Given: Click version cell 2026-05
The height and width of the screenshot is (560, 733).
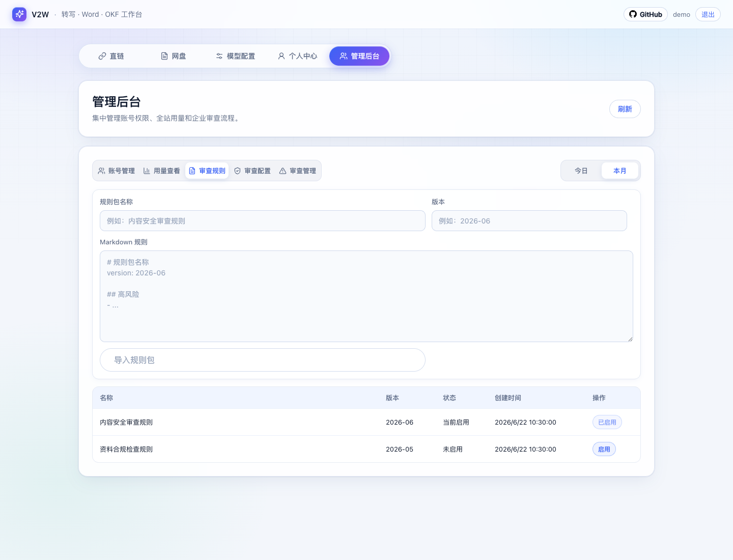Looking at the screenshot, I should tap(400, 449).
